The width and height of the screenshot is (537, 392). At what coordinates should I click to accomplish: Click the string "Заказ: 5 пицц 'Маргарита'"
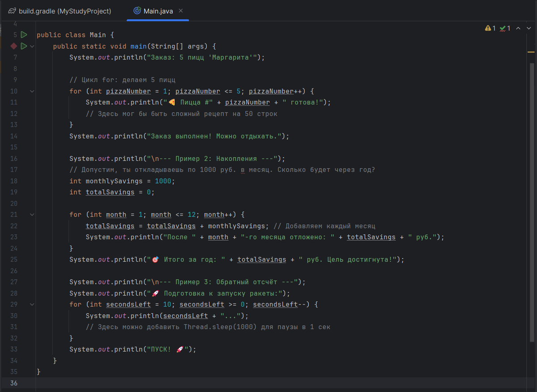[x=202, y=57]
